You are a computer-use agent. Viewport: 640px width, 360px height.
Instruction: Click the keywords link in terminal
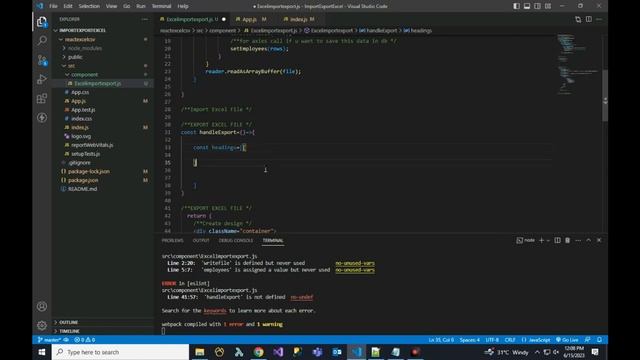pyautogui.click(x=215, y=311)
